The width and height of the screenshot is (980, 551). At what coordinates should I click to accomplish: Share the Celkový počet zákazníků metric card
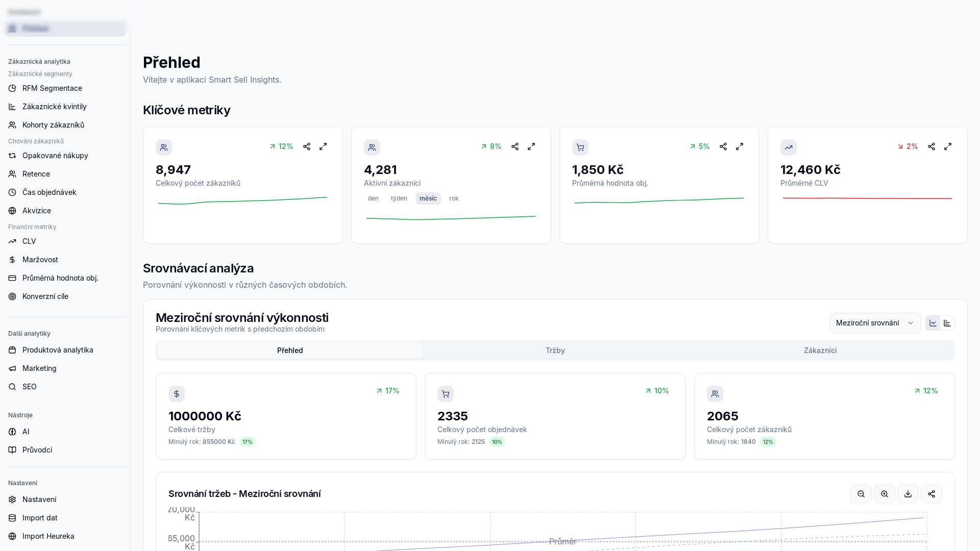(307, 146)
